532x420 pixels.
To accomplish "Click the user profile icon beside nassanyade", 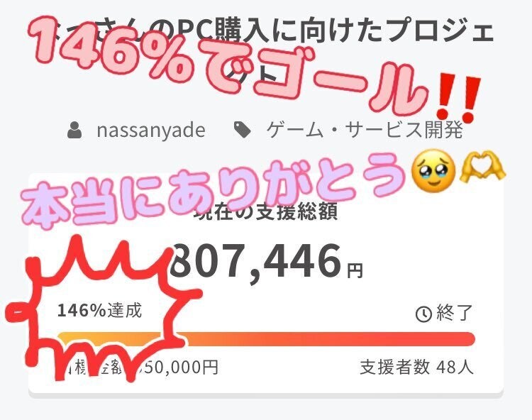I will (x=74, y=131).
